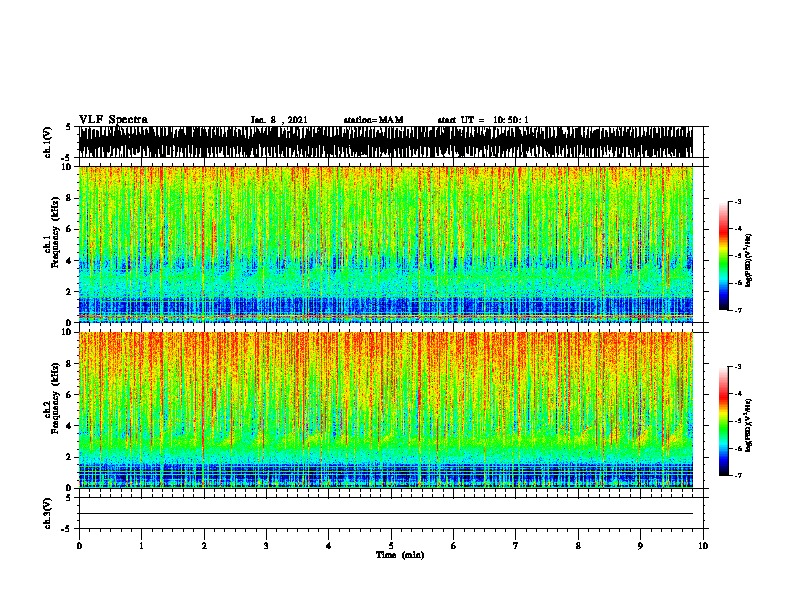Click the date text "Jan. 8, 2021"

tap(279, 120)
